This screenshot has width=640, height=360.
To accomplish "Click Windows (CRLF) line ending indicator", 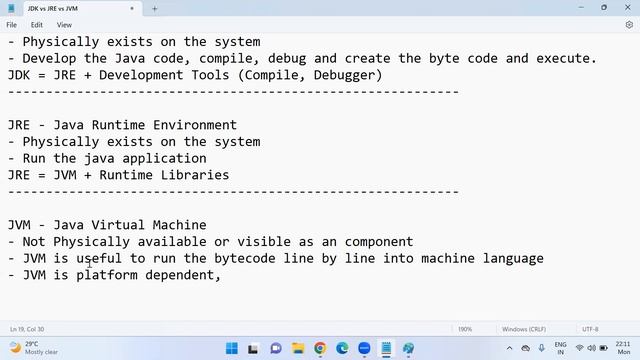I will [524, 329].
